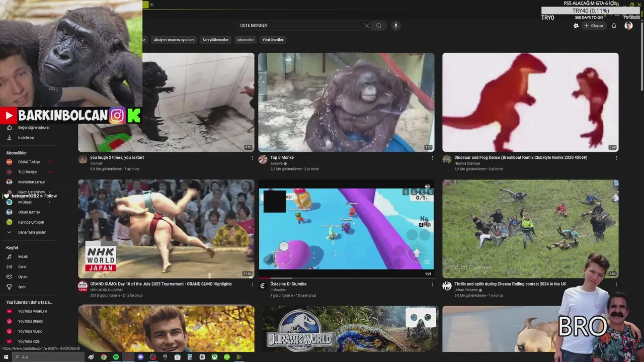Clear the CUTE MONKEY search text
Image resolution: width=644 pixels, height=362 pixels.
click(x=366, y=26)
